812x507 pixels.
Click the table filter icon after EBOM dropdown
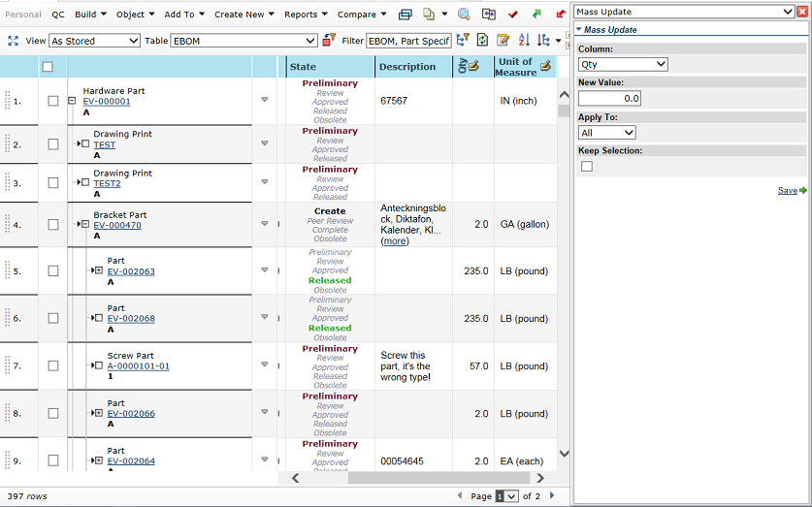[329, 41]
